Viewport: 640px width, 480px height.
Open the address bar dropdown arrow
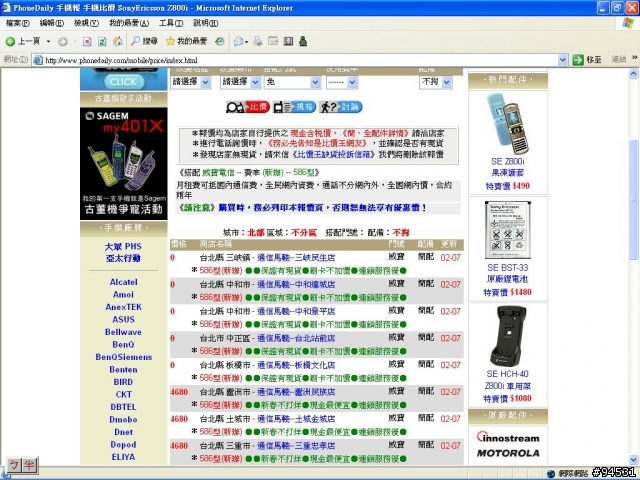tap(562, 60)
